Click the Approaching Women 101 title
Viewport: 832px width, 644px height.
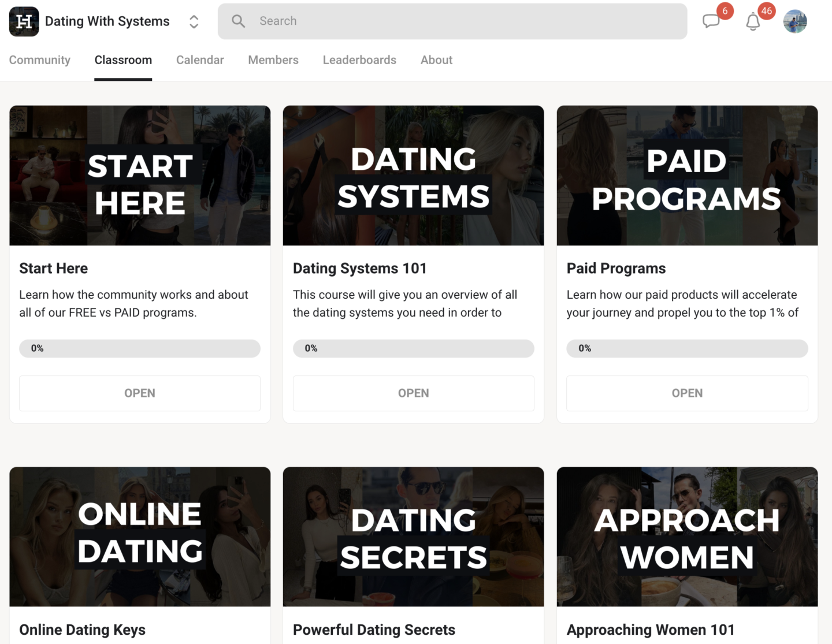point(651,630)
